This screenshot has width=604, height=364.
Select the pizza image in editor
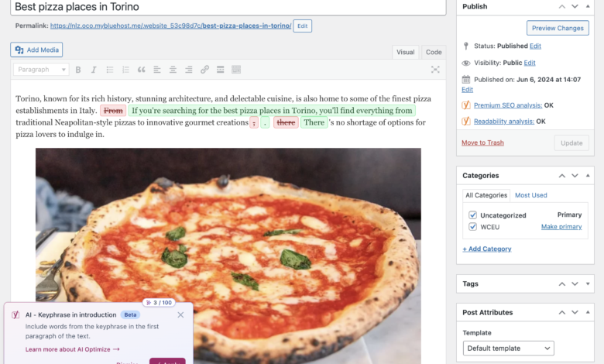coord(228,254)
